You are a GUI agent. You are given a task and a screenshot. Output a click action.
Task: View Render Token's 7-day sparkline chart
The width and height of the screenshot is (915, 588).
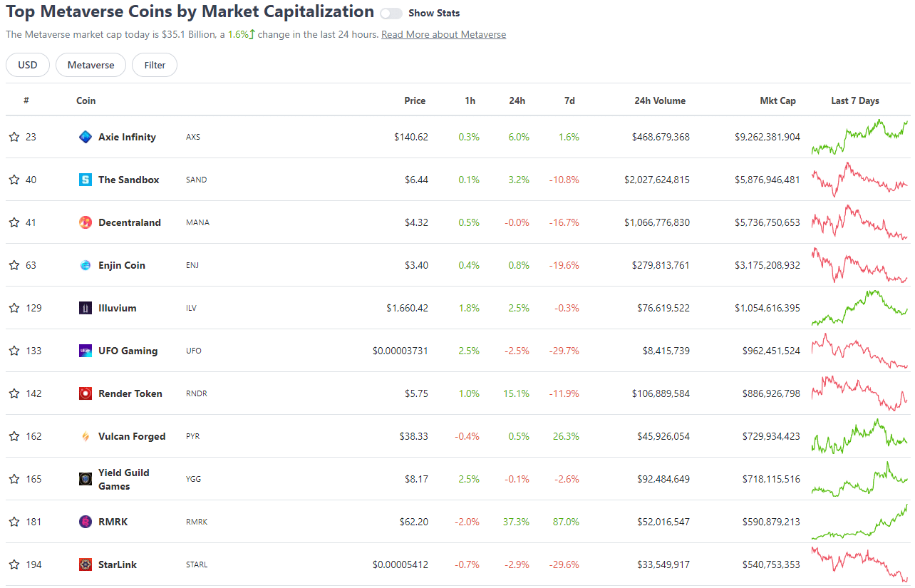860,393
